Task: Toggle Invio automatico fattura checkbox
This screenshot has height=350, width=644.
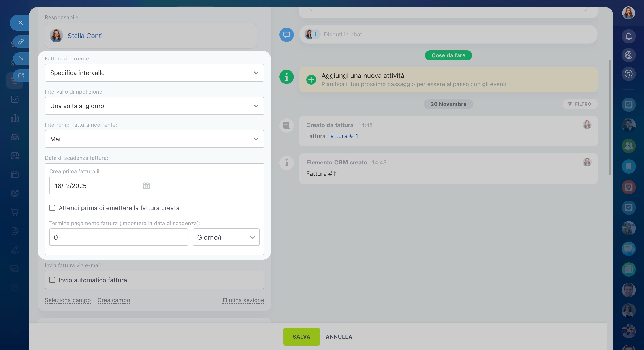Action: coord(52,280)
